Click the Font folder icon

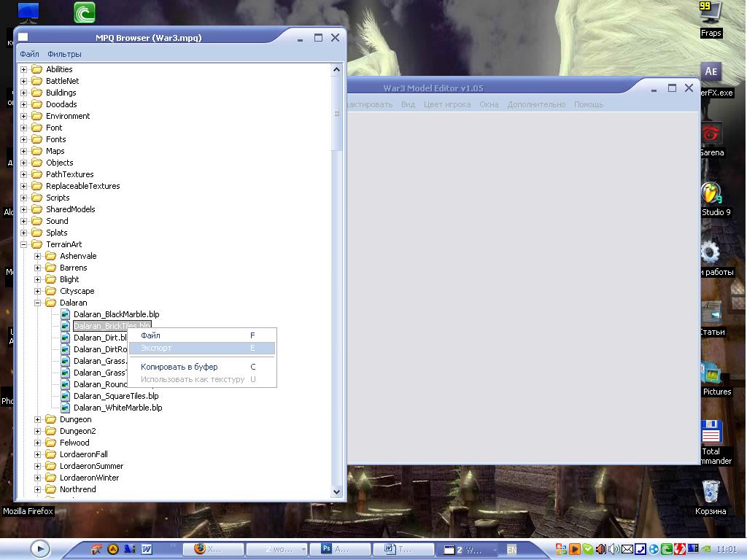pyautogui.click(x=36, y=128)
